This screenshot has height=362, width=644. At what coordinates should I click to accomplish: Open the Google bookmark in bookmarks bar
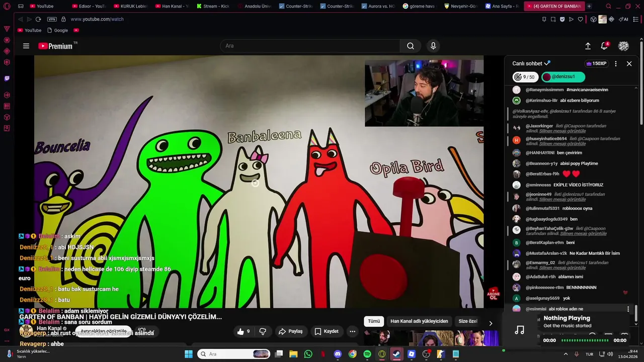coord(57,30)
